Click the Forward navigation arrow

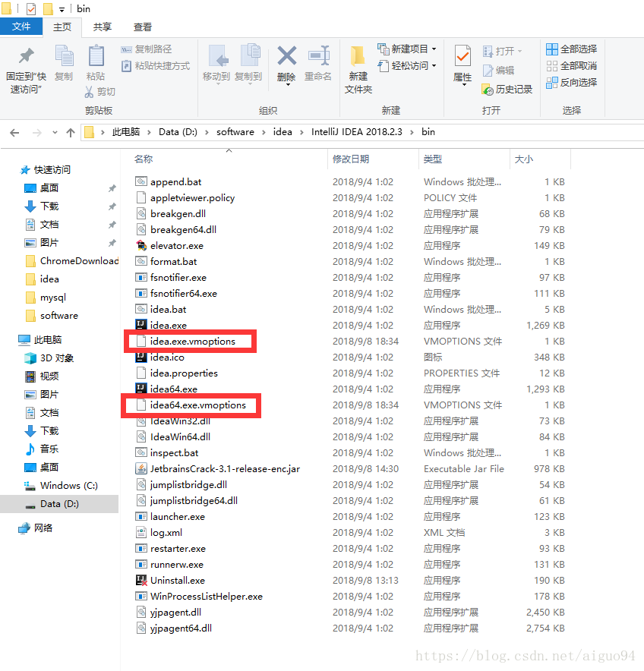coord(37,133)
